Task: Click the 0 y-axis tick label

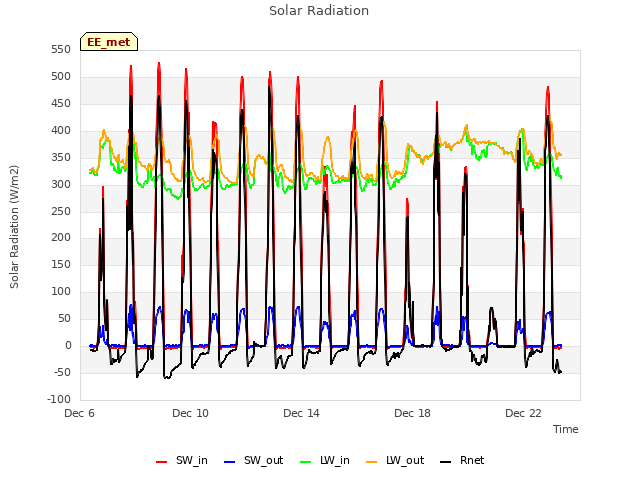Action: [68, 346]
